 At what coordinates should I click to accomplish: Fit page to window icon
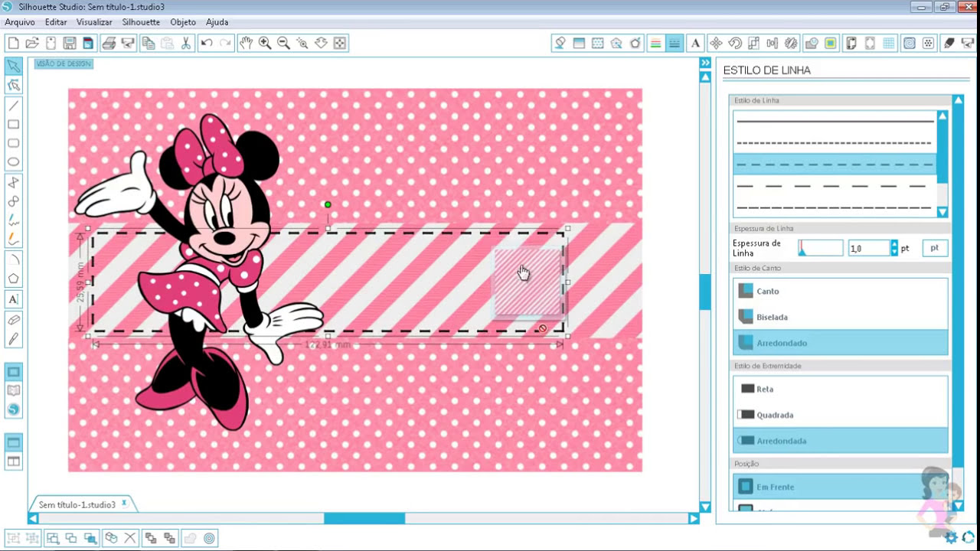(340, 43)
